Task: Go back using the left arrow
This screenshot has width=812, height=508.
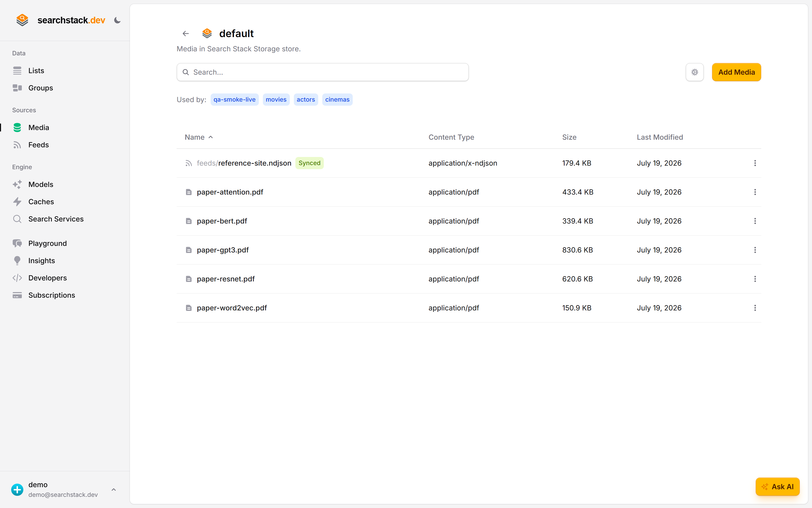Action: [185, 34]
